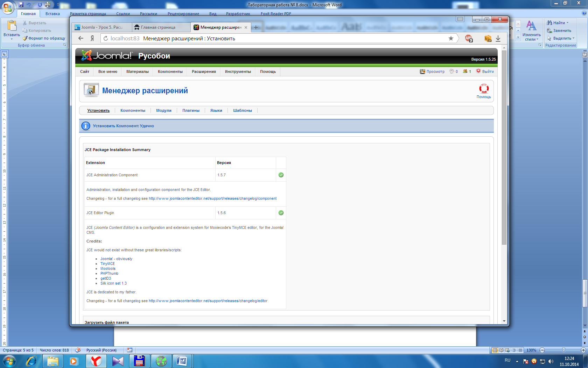Expand the Word Найти dropdown arrow
The image size is (588, 368).
(567, 23)
